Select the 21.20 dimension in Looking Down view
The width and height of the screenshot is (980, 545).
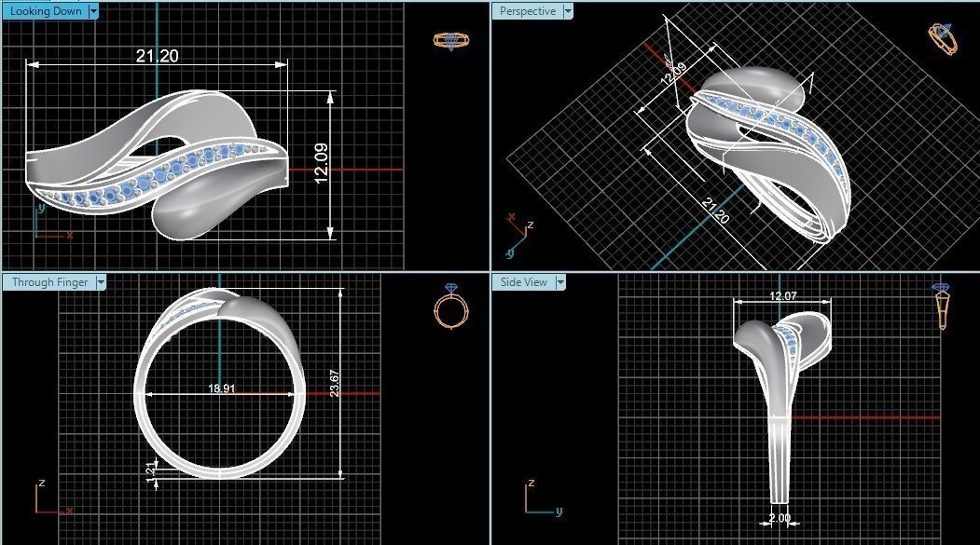click(x=158, y=56)
